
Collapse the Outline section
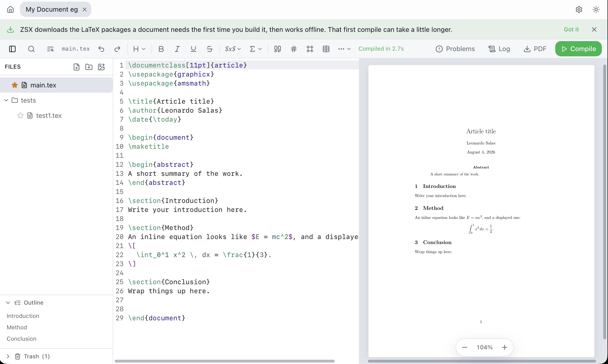[8, 302]
